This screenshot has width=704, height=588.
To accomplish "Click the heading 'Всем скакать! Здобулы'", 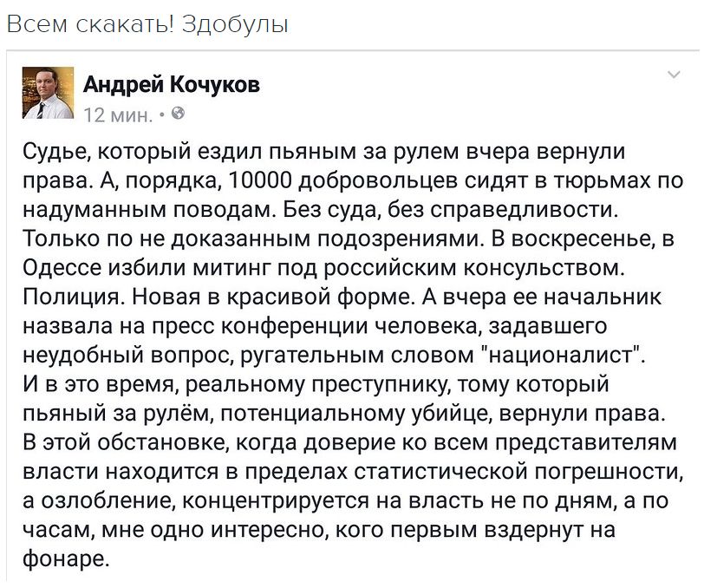I will 147,24.
